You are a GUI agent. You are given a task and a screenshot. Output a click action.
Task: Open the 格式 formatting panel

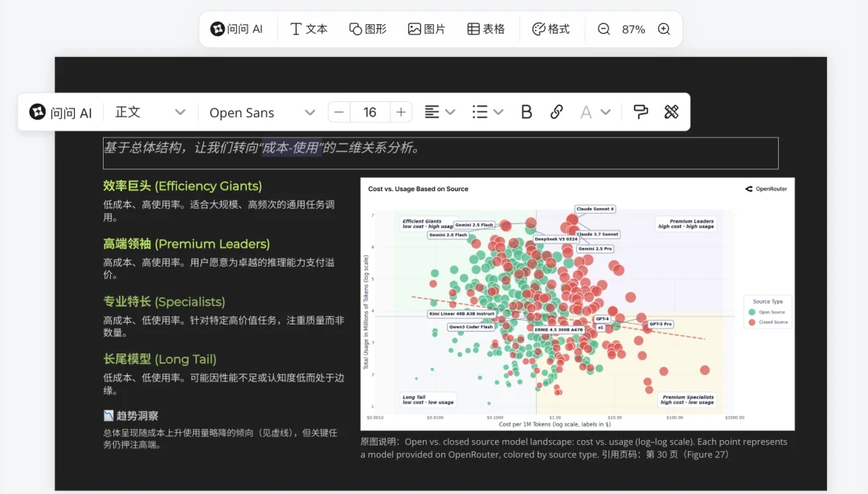click(x=551, y=28)
